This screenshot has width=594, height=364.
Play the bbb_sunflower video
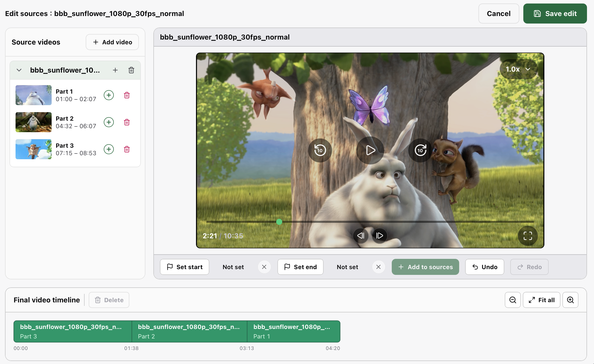[370, 150]
